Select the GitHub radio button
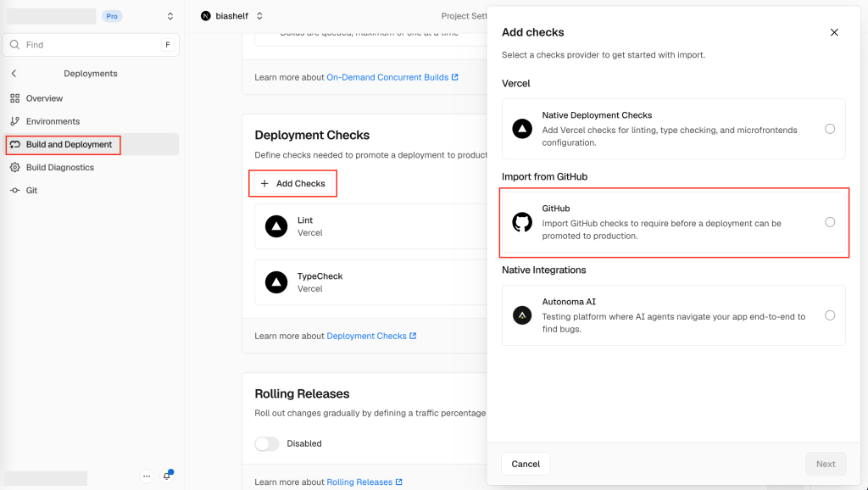 click(x=830, y=222)
